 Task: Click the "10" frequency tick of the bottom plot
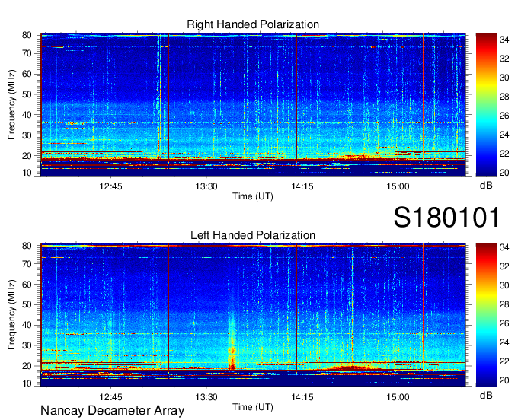[27, 383]
